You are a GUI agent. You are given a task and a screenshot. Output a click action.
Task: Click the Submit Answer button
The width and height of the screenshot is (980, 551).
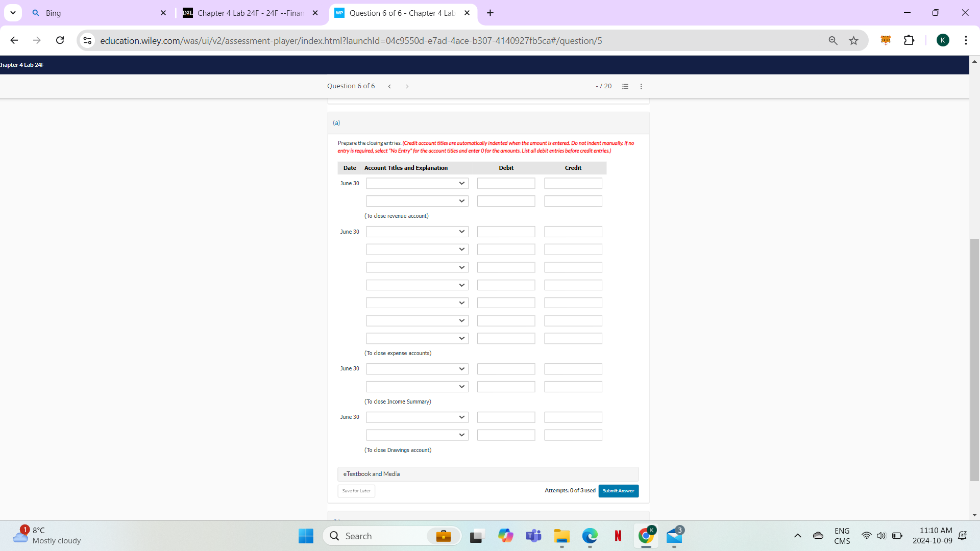coord(618,491)
